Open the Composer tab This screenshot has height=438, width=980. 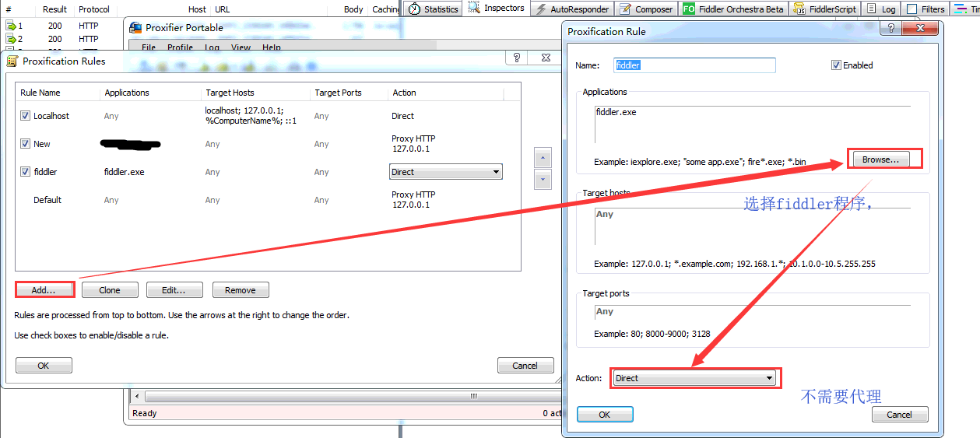click(645, 9)
